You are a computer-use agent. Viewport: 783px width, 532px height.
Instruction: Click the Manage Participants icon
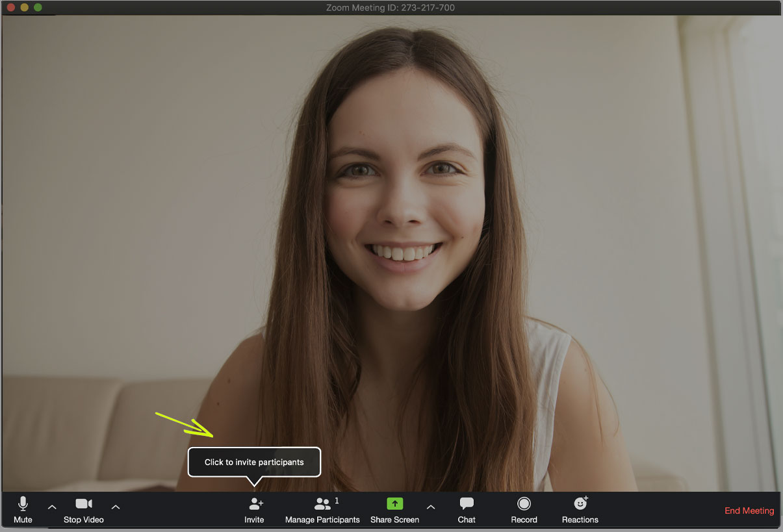[322, 503]
